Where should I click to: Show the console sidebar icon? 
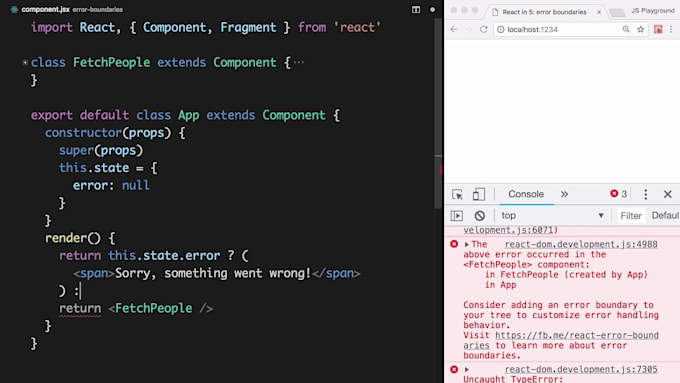[457, 216]
